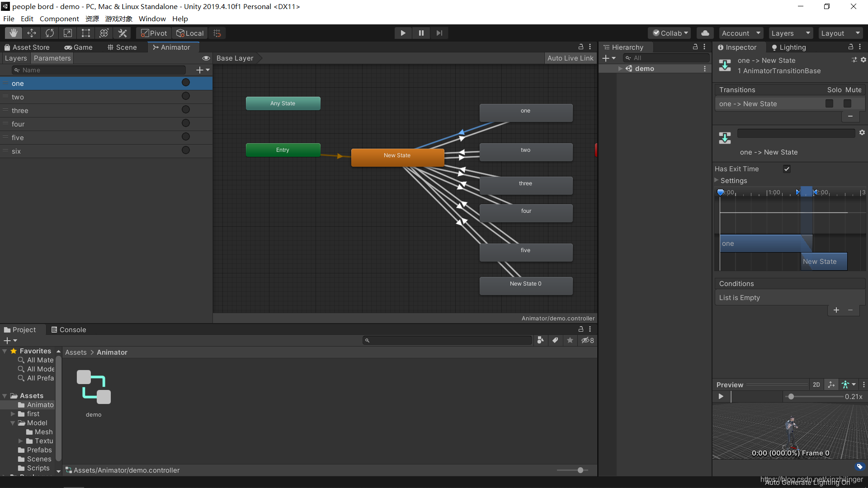Select the Move tool
This screenshot has height=488, width=868.
pos(32,33)
